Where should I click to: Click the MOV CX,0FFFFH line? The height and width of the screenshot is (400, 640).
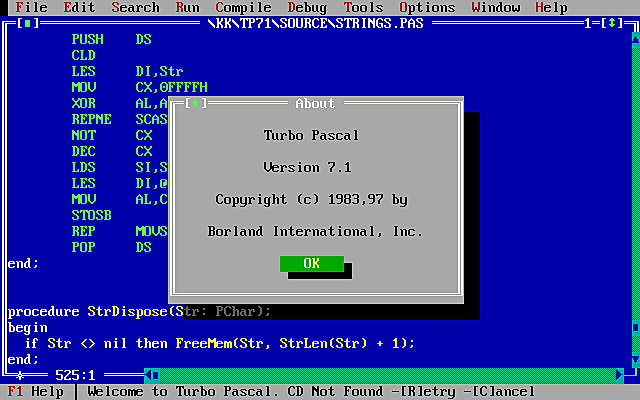tap(140, 87)
